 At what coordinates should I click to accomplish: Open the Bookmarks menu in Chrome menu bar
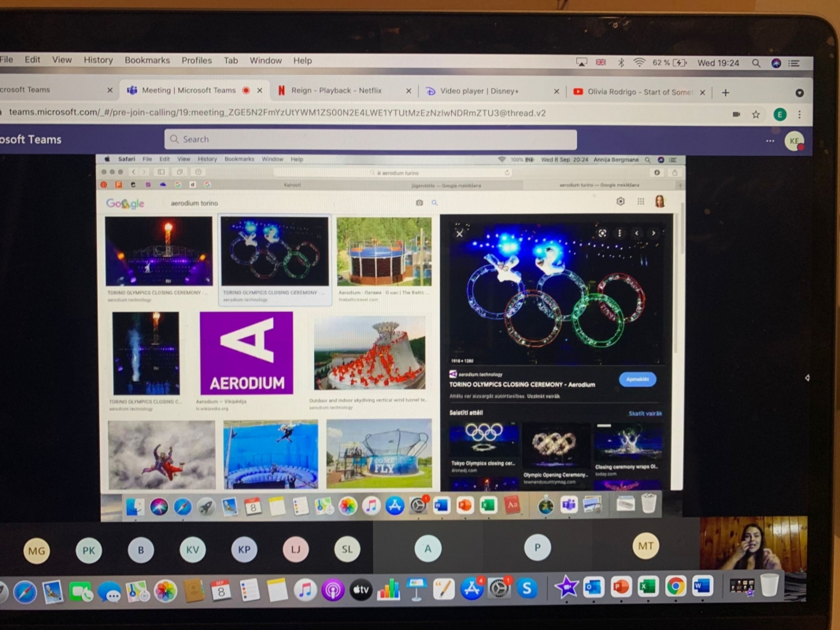point(147,60)
